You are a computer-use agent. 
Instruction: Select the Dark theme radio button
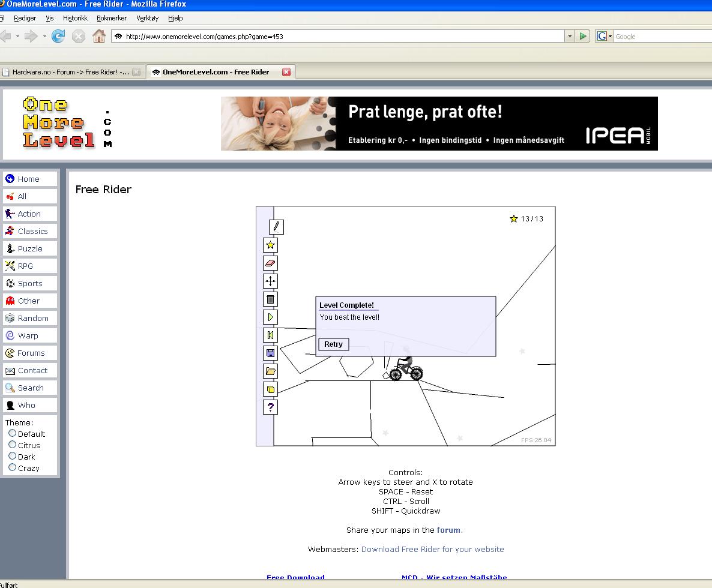point(12,456)
